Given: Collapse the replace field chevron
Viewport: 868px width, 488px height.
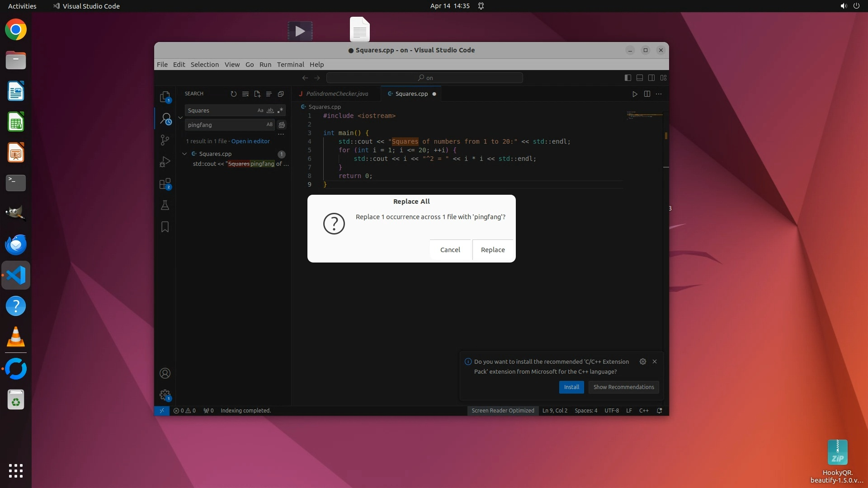Looking at the screenshot, I should (x=180, y=117).
